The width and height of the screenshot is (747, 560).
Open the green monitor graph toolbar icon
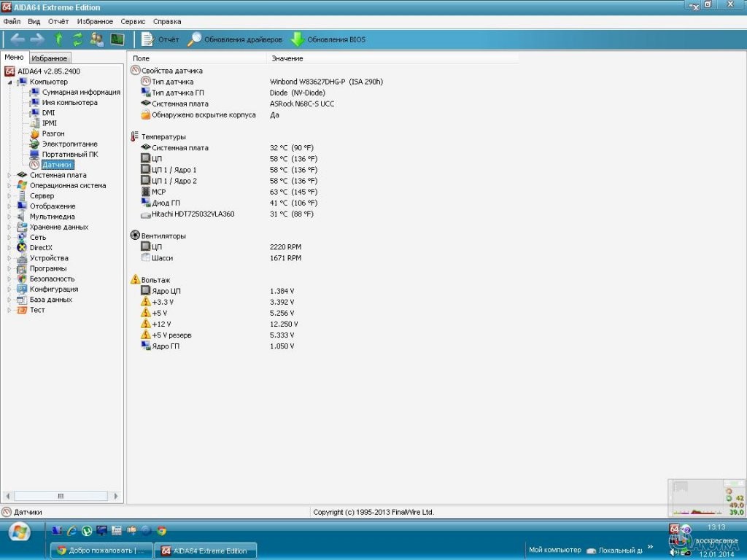coord(117,39)
